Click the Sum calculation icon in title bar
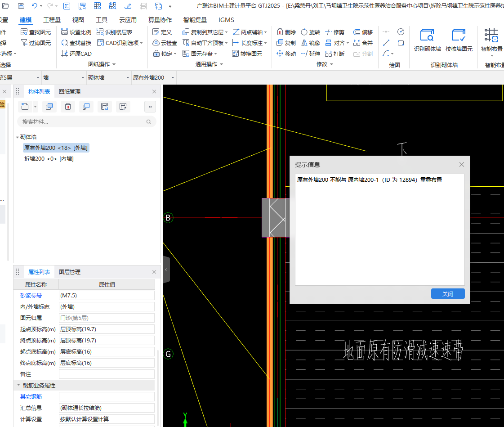504x427 pixels. (x=67, y=5)
